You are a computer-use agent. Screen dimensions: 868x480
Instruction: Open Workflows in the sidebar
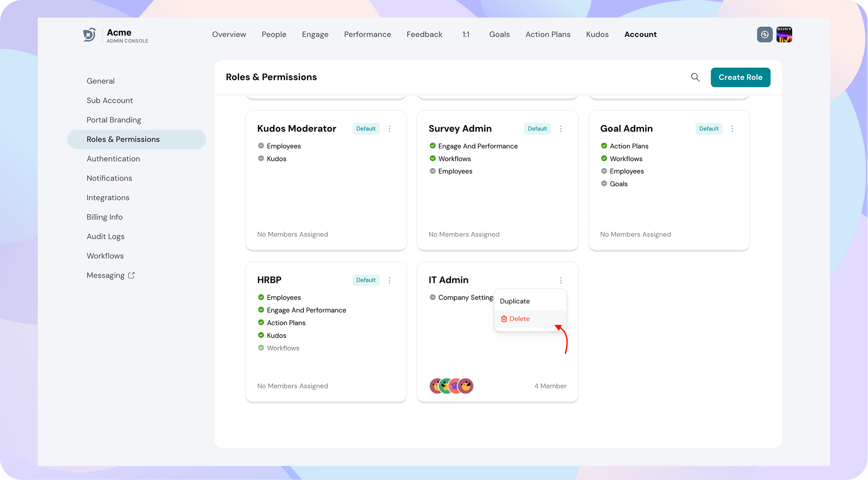pyautogui.click(x=105, y=256)
